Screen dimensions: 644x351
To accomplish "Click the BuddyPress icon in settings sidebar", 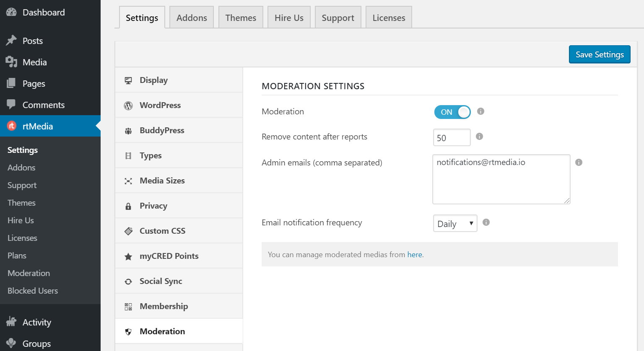I will (129, 130).
